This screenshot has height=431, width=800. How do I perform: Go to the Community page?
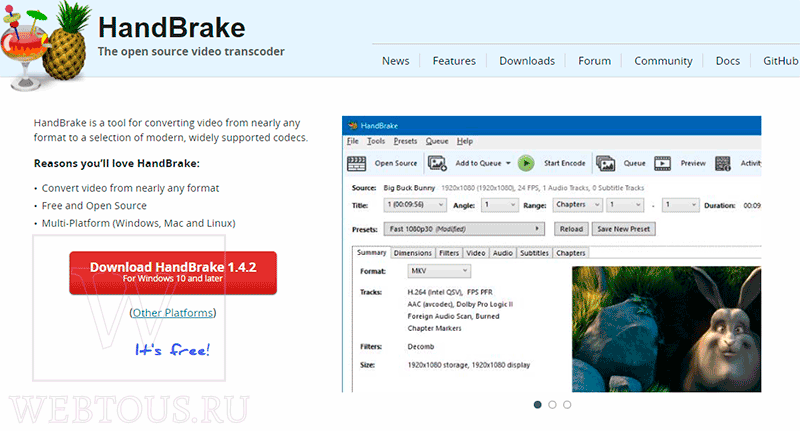pyautogui.click(x=663, y=61)
